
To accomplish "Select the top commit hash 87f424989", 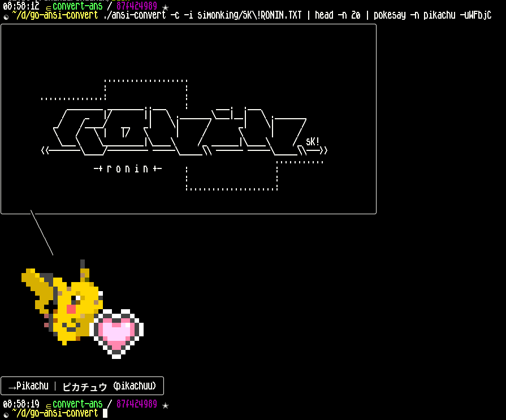I will coord(137,7).
